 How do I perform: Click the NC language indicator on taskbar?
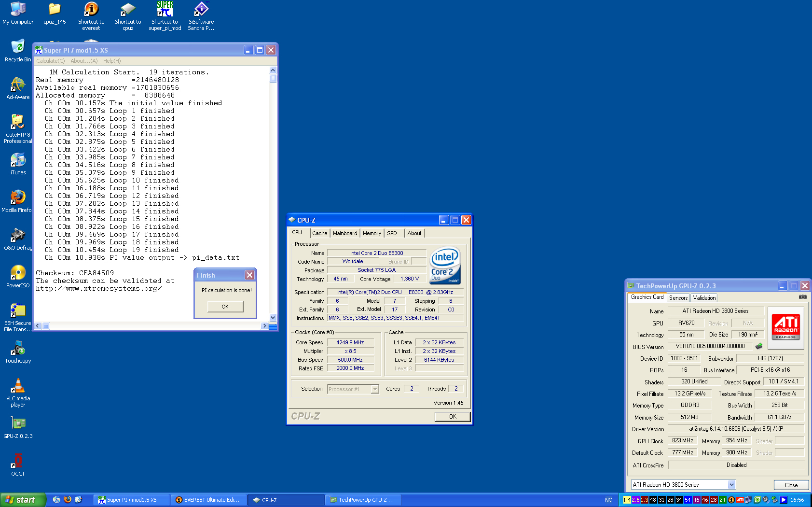tap(608, 500)
